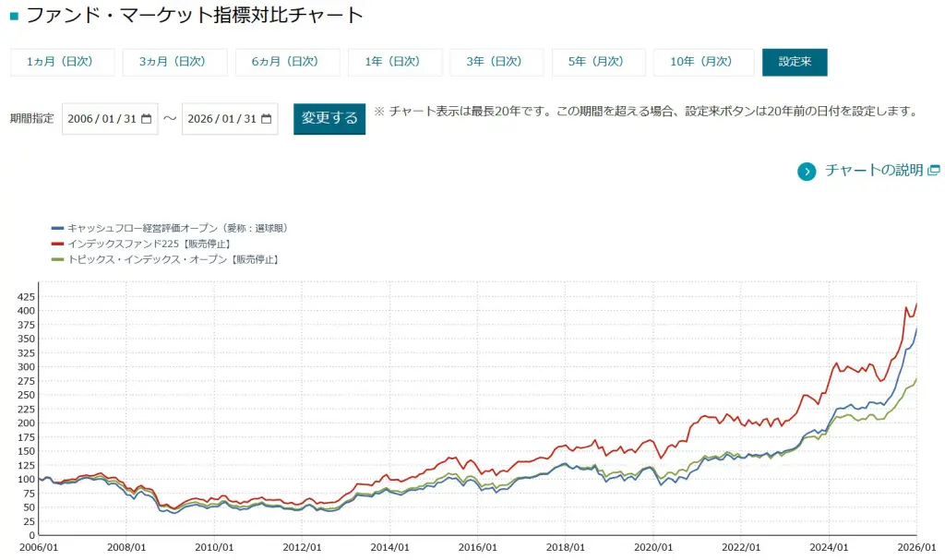Choose the 1年（日次） period
Viewport: 945px width, 560px height.
point(393,62)
